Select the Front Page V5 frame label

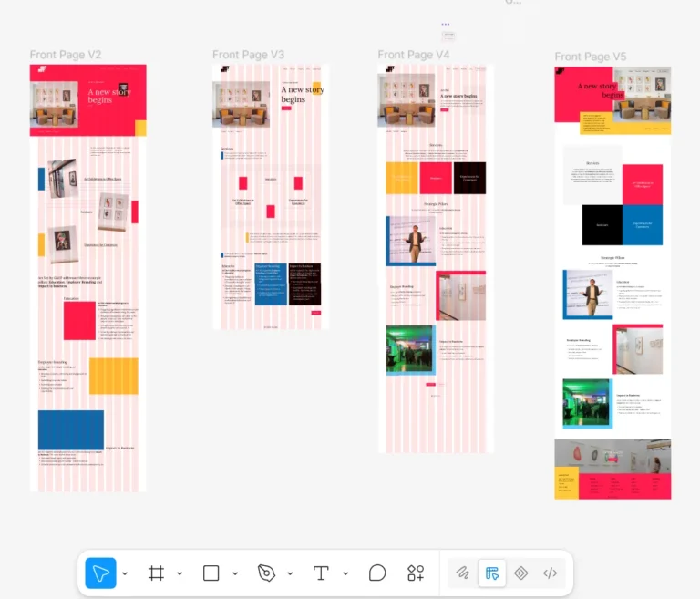point(591,57)
